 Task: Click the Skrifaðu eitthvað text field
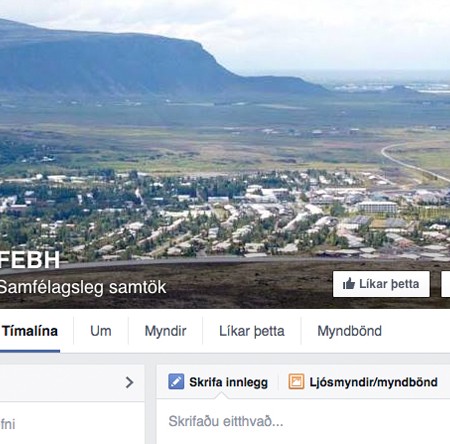point(303,421)
